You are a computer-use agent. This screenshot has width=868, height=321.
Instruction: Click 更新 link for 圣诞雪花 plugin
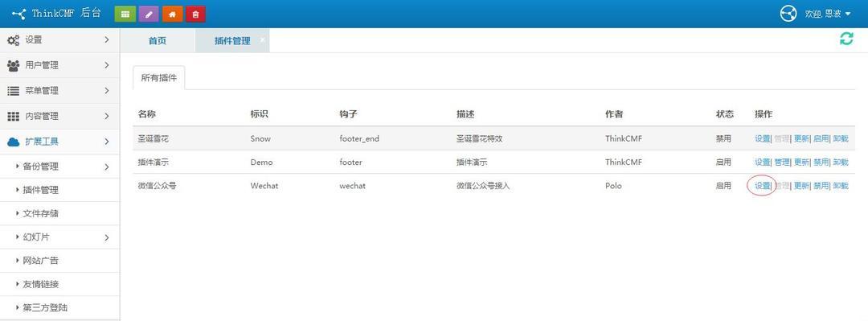point(801,138)
